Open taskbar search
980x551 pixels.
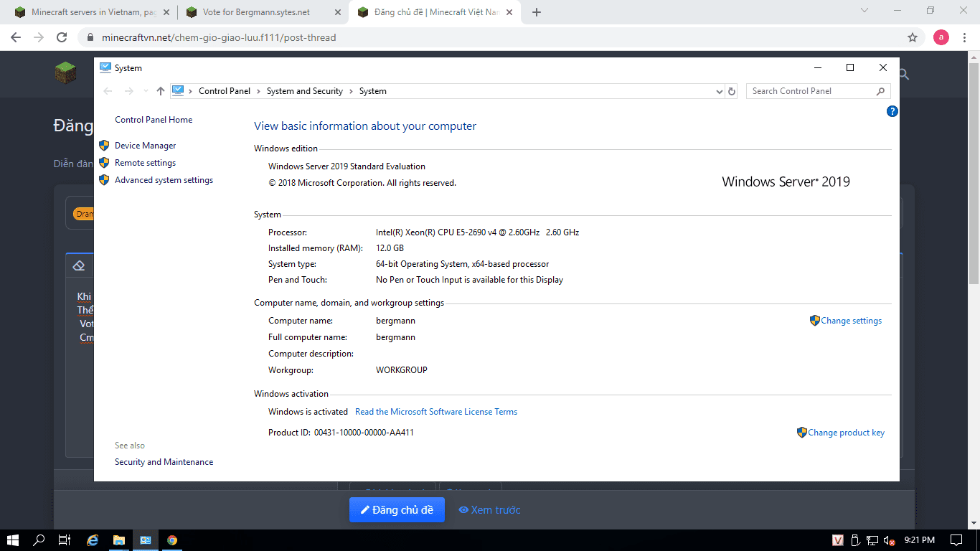coord(39,540)
